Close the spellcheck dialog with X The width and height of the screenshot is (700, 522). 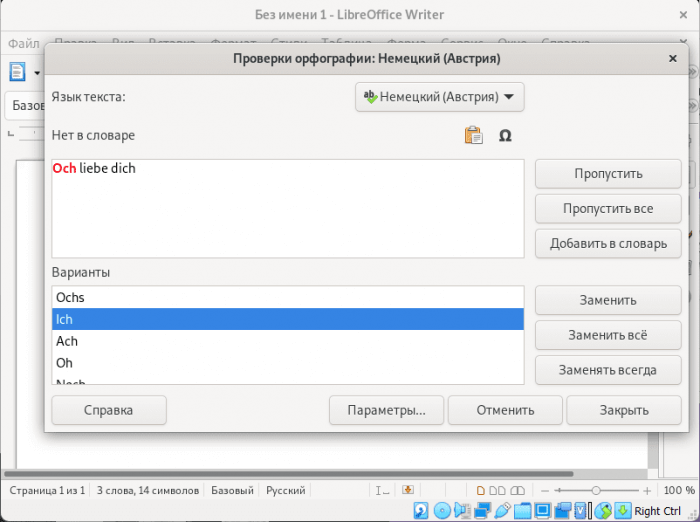673,58
